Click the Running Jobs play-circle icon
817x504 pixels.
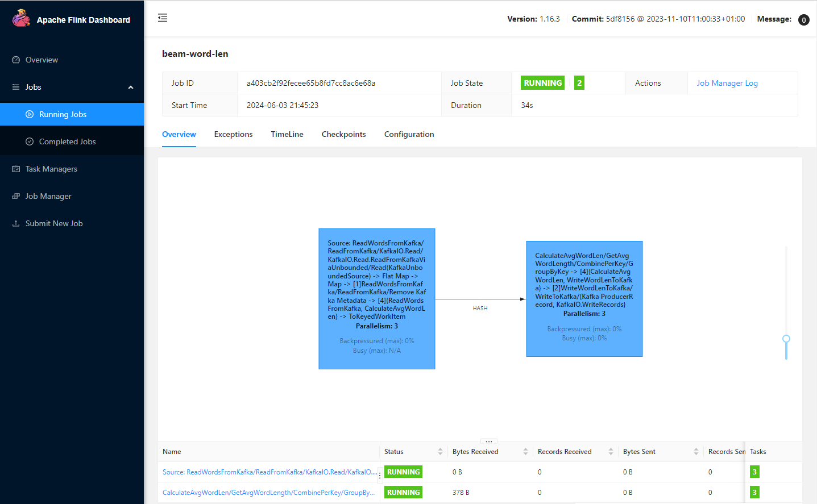pos(30,114)
